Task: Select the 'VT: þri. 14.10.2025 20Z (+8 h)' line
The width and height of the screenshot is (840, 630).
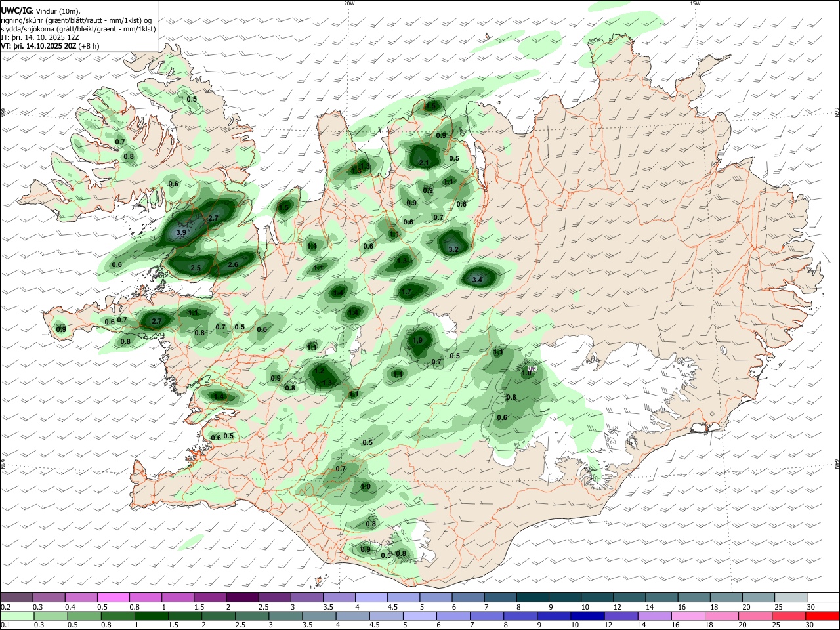Action: 50,46
